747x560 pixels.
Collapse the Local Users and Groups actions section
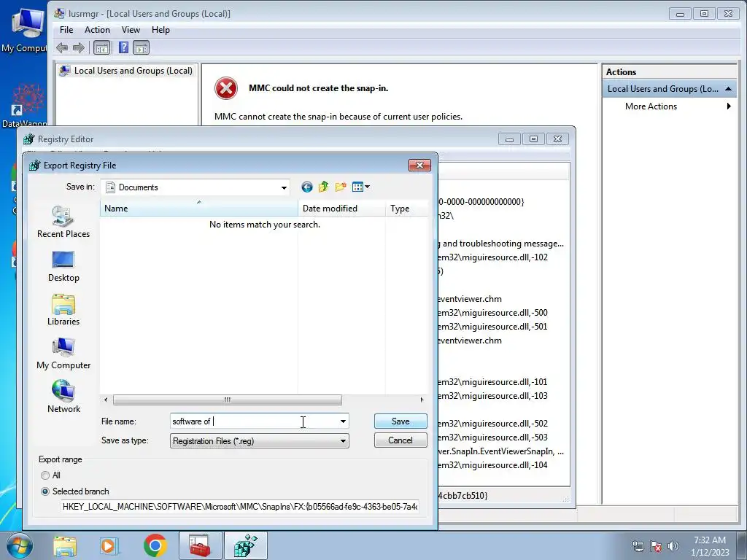coord(729,89)
